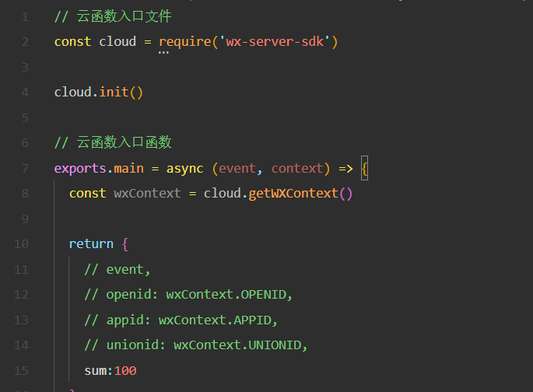Image resolution: width=533 pixels, height=392 pixels.
Task: Click the 'context' parameter on line 7
Action: [297, 168]
